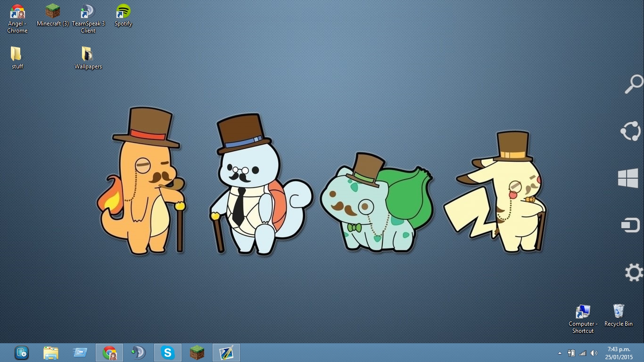The width and height of the screenshot is (644, 362).
Task: Select the TeamSpeak 3 Client desktop shortcut
Action: 88,19
